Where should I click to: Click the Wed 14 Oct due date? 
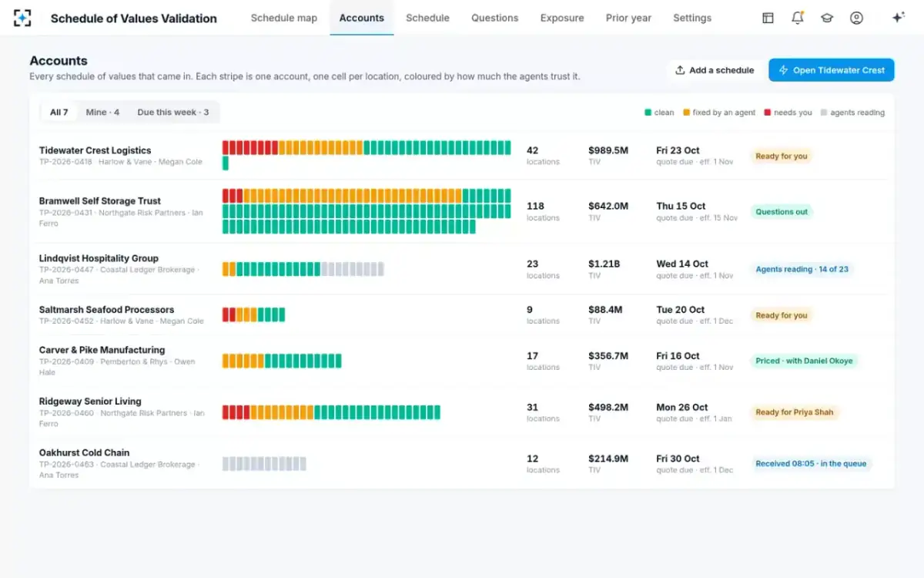[682, 264]
